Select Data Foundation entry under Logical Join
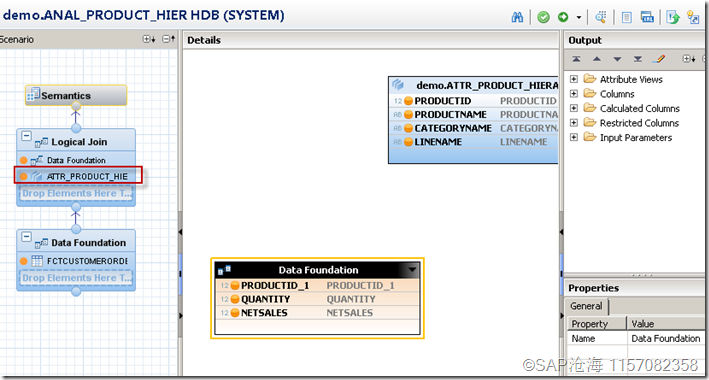Screen dimensions: 709x380 coord(76,160)
